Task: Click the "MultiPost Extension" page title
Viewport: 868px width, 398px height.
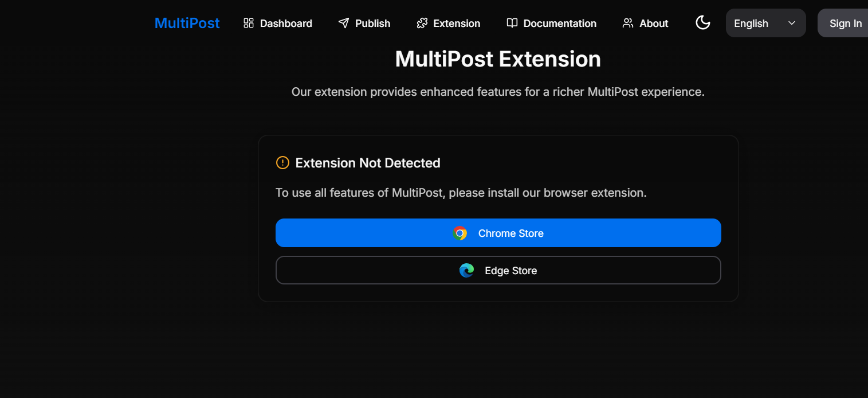Action: tap(498, 59)
